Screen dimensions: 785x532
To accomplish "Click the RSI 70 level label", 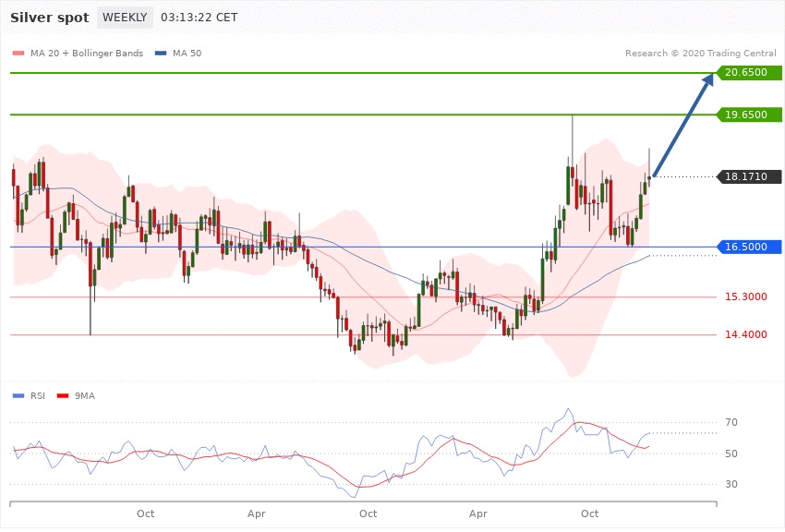I will click(x=731, y=422).
